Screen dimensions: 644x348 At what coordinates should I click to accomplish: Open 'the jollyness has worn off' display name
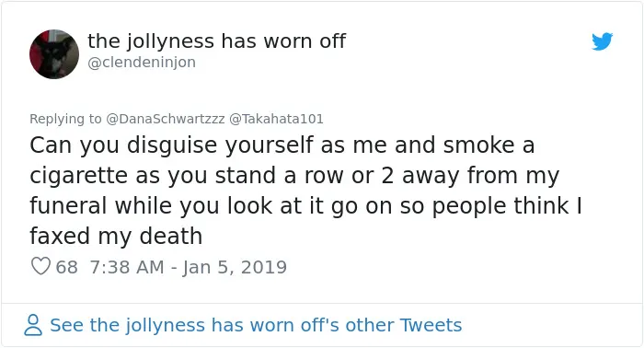click(216, 41)
